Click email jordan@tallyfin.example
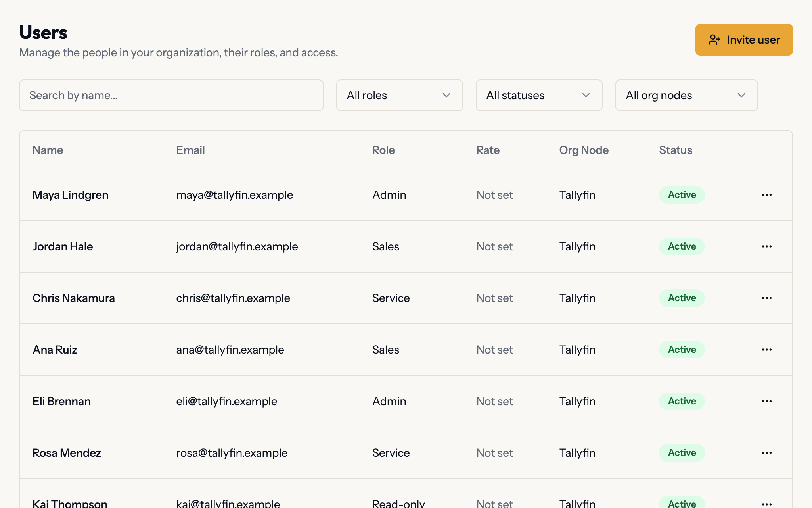 237,246
